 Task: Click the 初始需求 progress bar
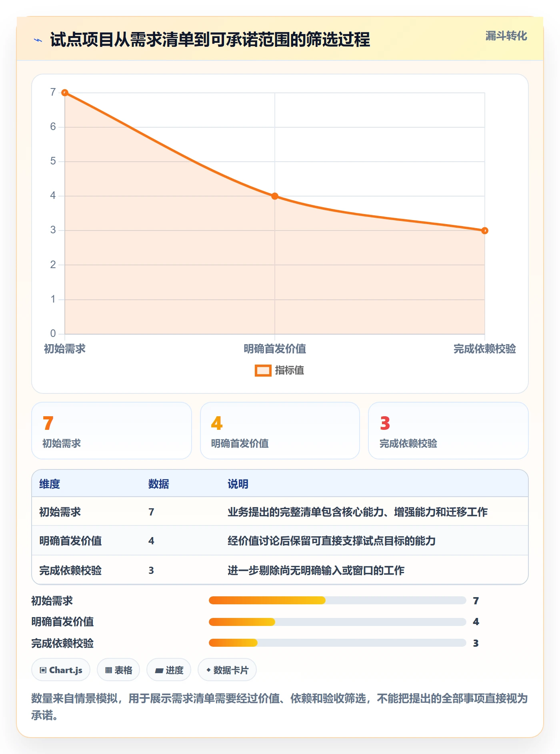point(337,600)
